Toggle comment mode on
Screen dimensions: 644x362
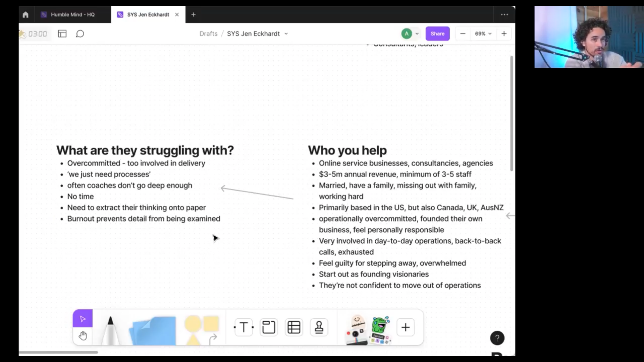coord(80,34)
